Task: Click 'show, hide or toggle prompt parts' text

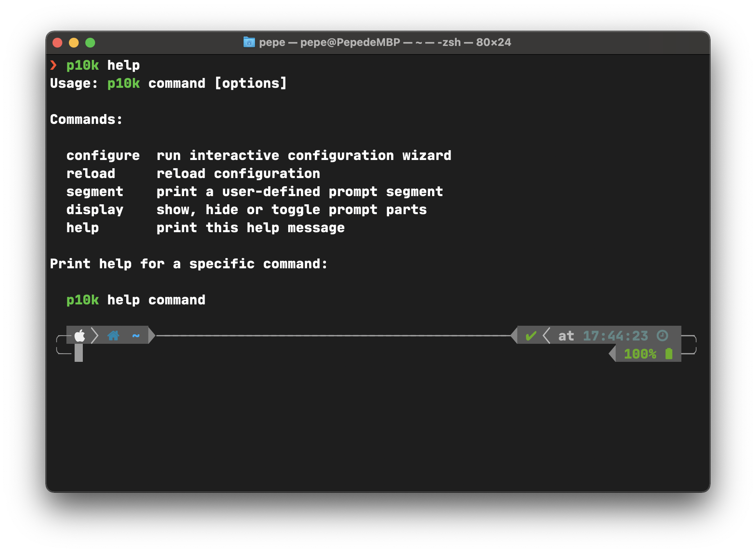Action: (291, 210)
